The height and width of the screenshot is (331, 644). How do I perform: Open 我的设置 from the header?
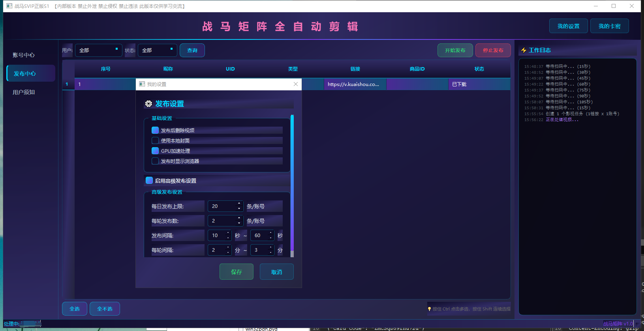coord(568,26)
